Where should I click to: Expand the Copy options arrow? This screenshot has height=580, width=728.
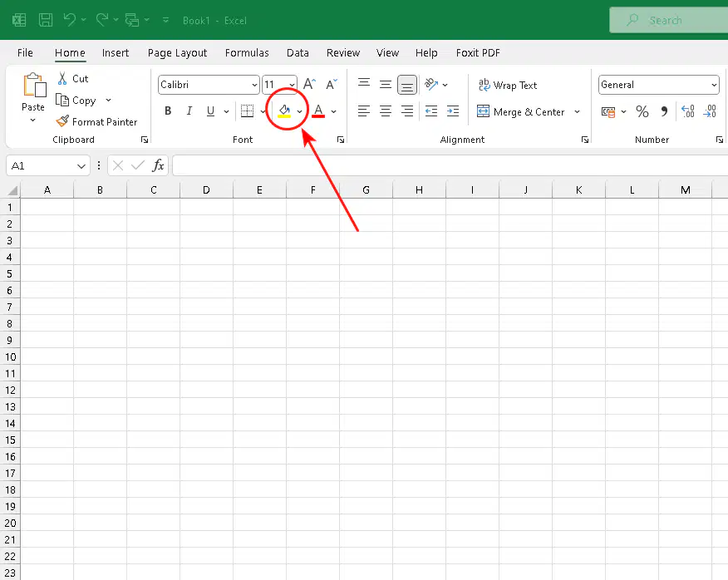pyautogui.click(x=109, y=100)
